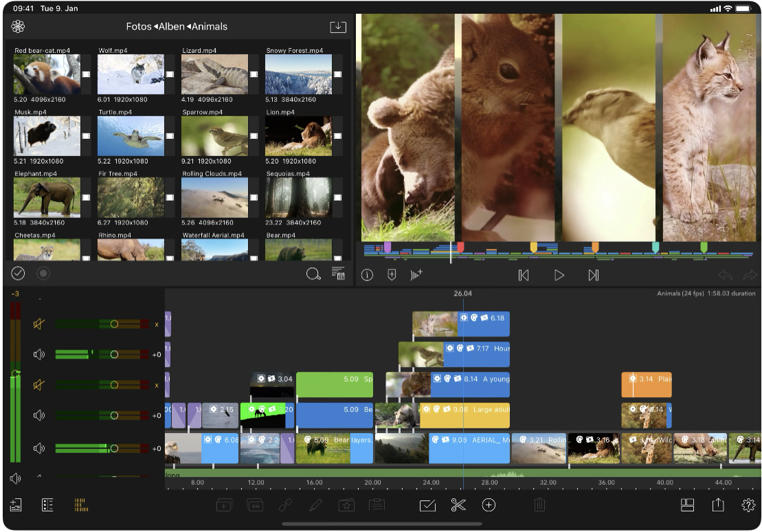Select the Wolf.mp4 thumbnail

point(131,74)
